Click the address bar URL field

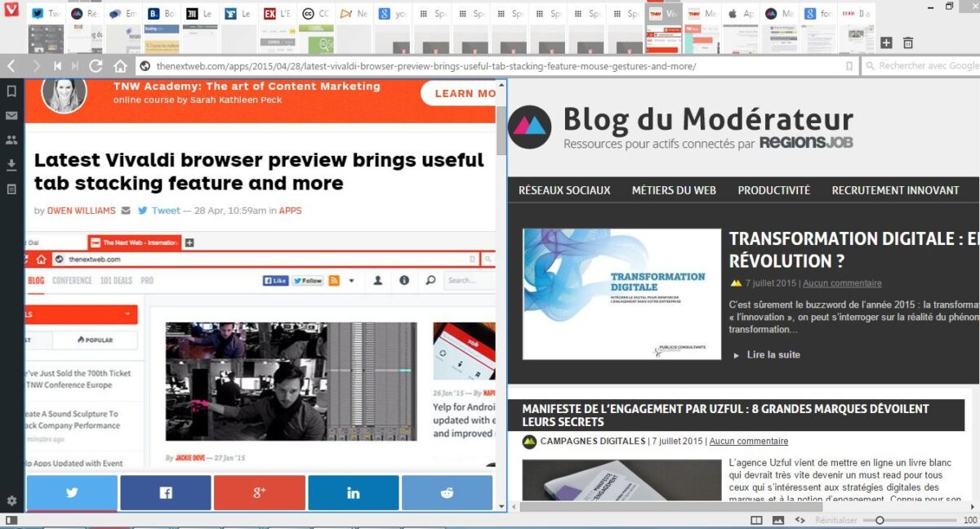pos(497,66)
